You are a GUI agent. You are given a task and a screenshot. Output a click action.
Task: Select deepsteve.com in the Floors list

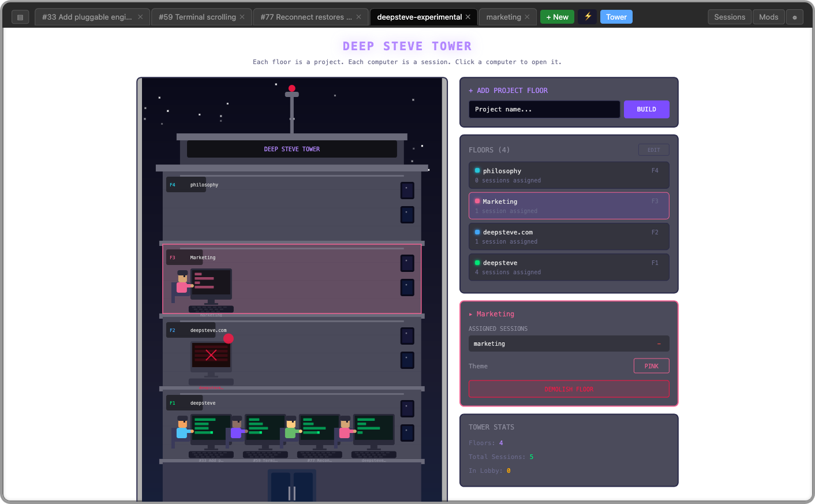[x=569, y=236]
